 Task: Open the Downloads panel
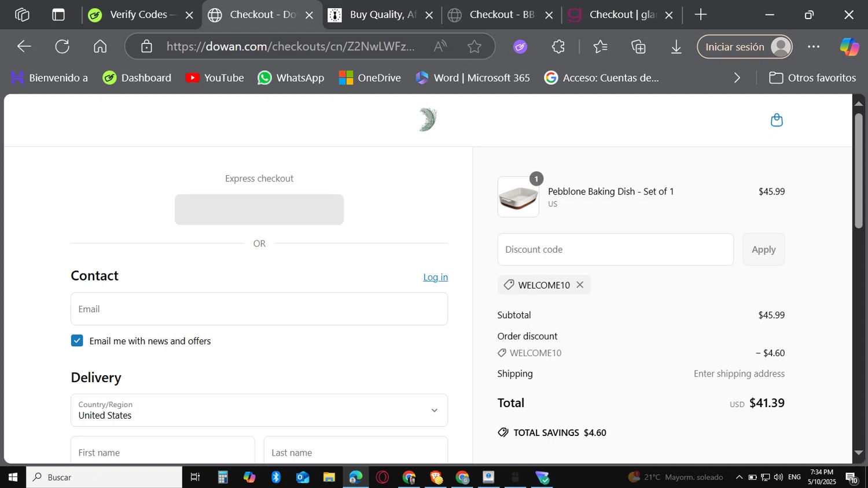676,46
